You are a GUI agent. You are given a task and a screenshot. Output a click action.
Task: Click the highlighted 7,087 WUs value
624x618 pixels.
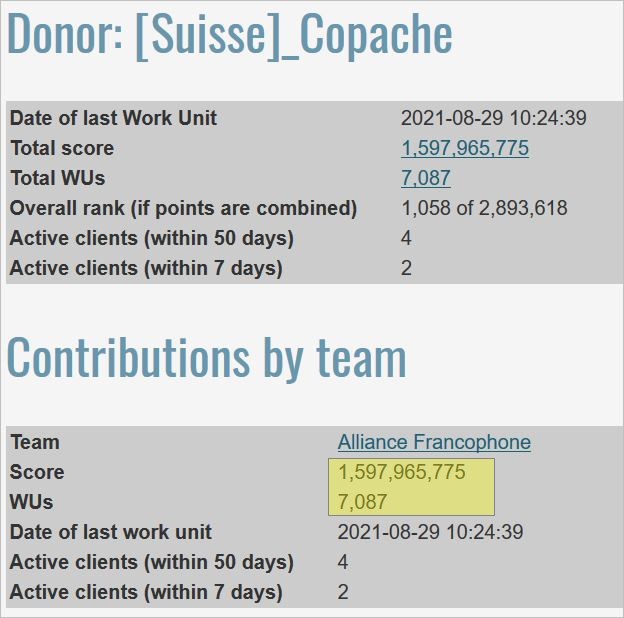click(x=363, y=502)
